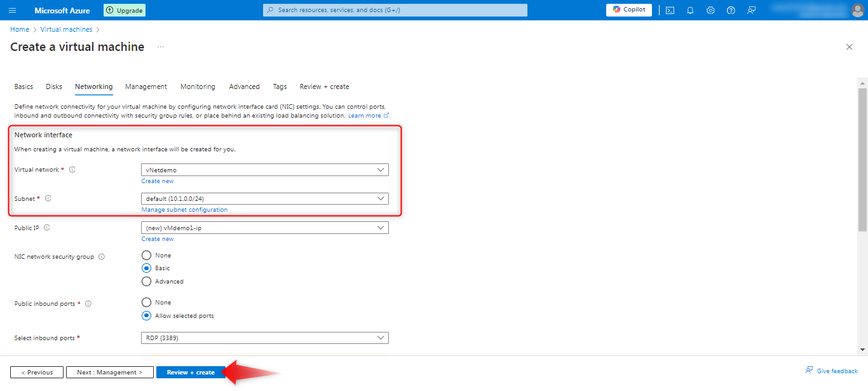Open the ellipsis menu beside page title

coord(161,47)
